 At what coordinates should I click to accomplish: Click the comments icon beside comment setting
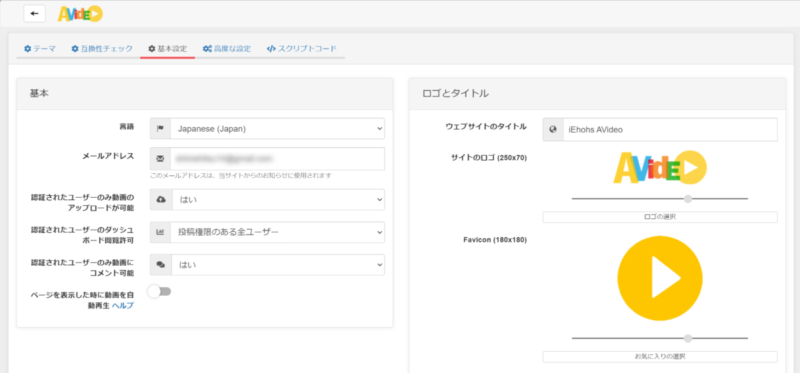click(161, 265)
